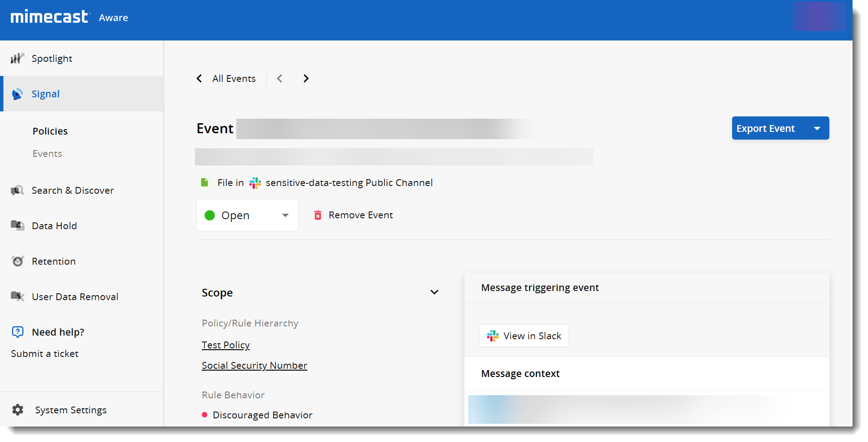This screenshot has width=868, height=442.
Task: Open the Social Security Number rule link
Action: tap(254, 366)
